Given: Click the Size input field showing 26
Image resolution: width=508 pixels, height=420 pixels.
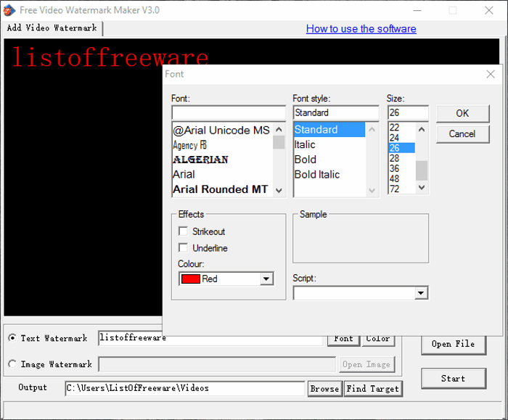Looking at the screenshot, I should [408, 112].
